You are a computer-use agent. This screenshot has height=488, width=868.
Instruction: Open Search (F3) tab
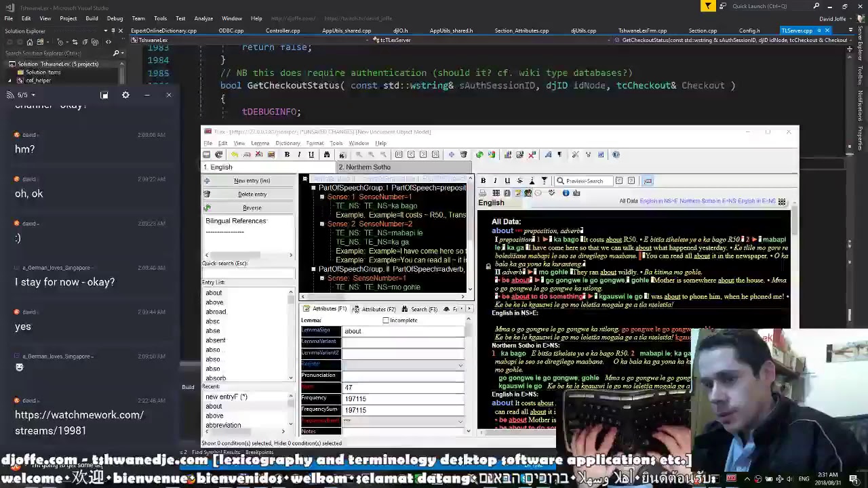coord(419,309)
